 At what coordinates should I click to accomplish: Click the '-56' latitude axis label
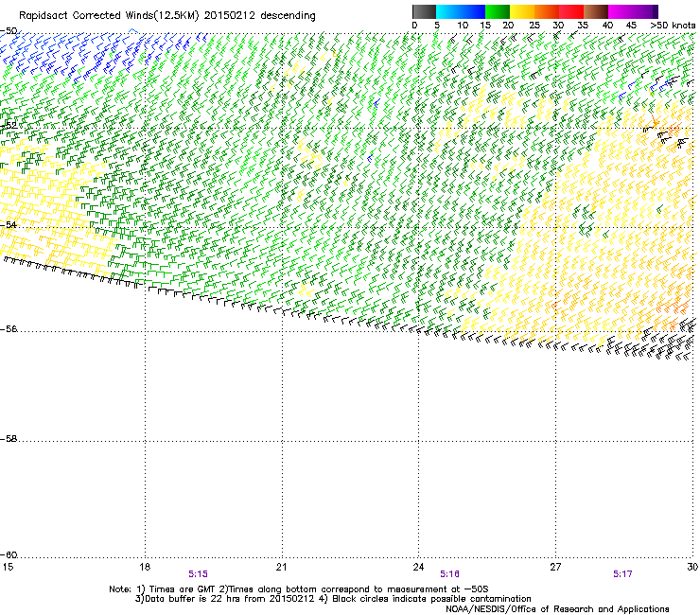(x=9, y=329)
